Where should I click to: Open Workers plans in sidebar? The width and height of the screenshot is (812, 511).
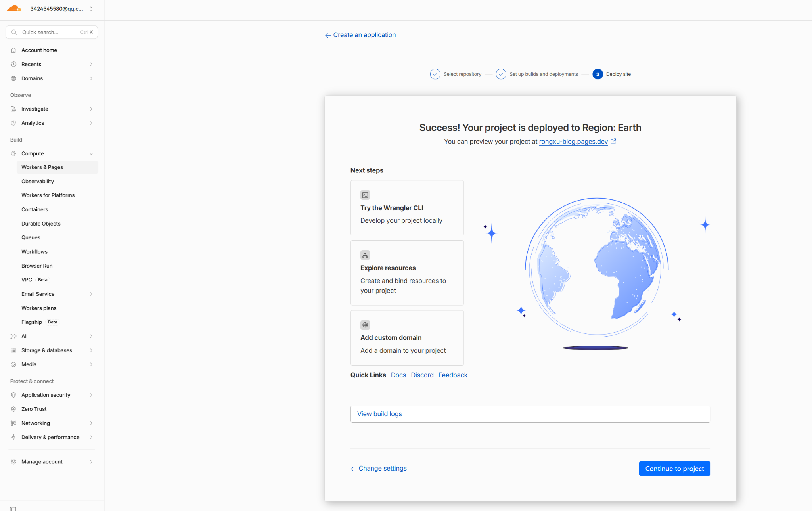[x=39, y=308]
